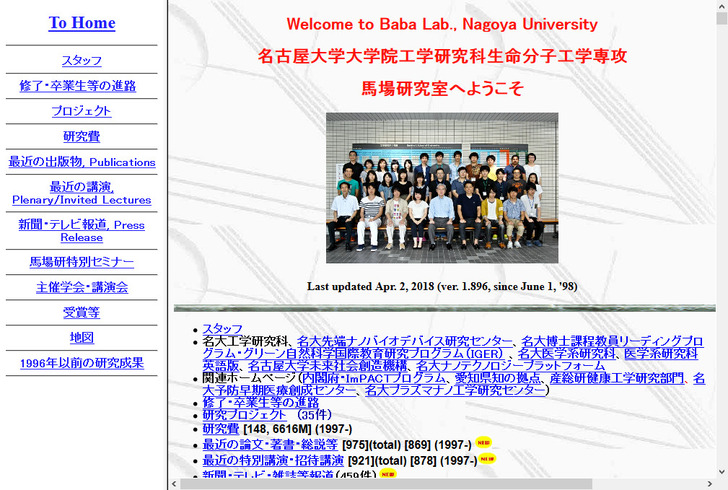Click the lab group photo
The image size is (728, 490).
(441, 187)
